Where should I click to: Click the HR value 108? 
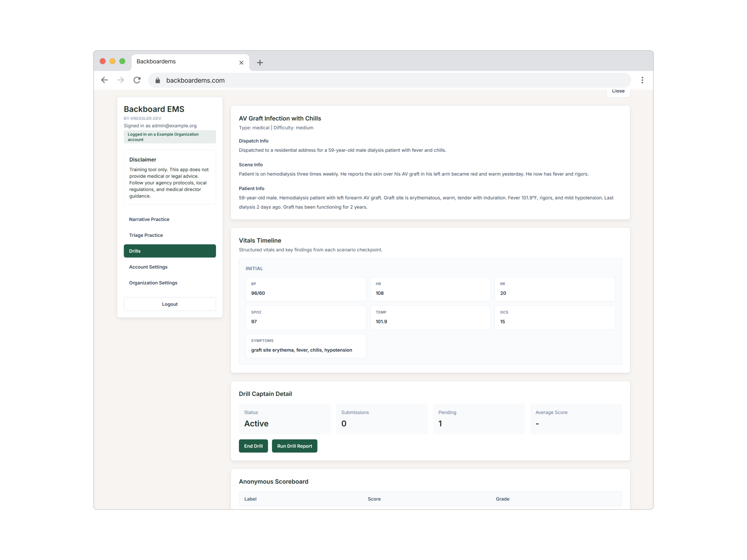[x=380, y=293]
